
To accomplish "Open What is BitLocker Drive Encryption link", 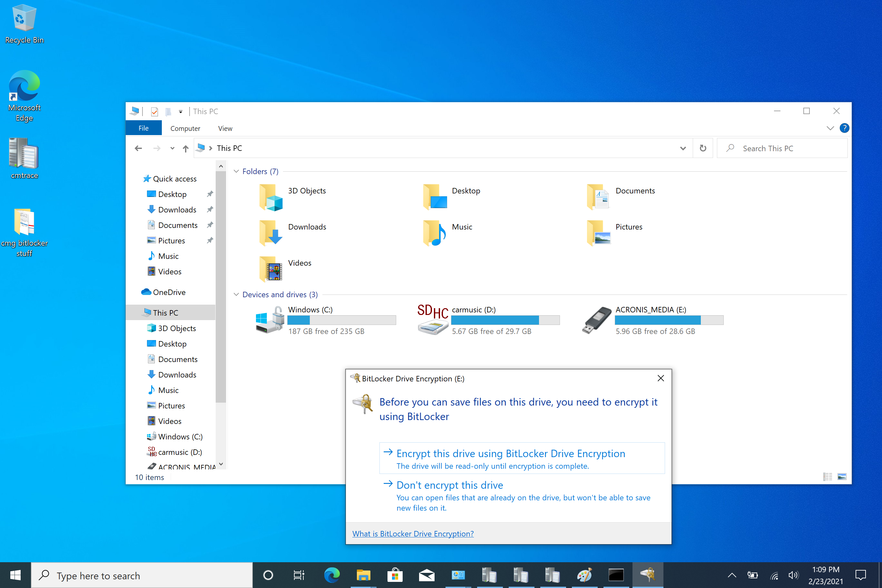I will pyautogui.click(x=413, y=534).
